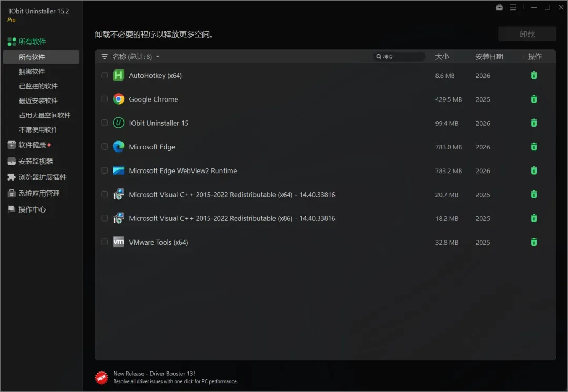Open 不常使用软件 in sidebar

point(38,129)
